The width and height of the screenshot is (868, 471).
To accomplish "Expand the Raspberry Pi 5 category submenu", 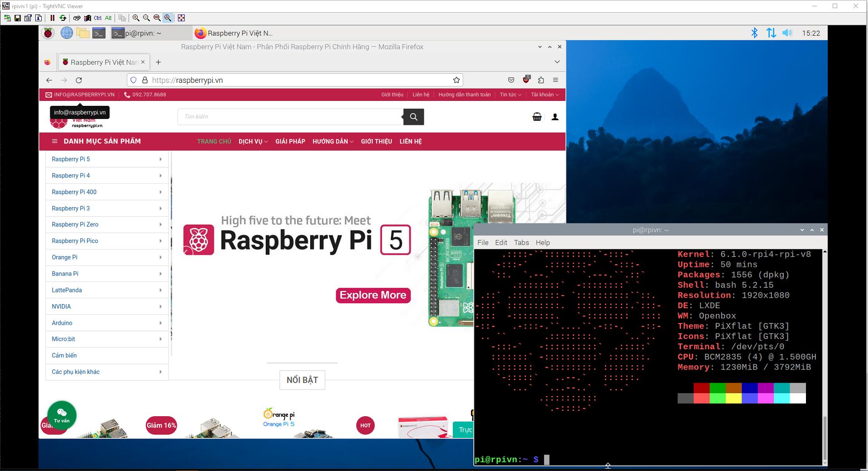I will 160,159.
